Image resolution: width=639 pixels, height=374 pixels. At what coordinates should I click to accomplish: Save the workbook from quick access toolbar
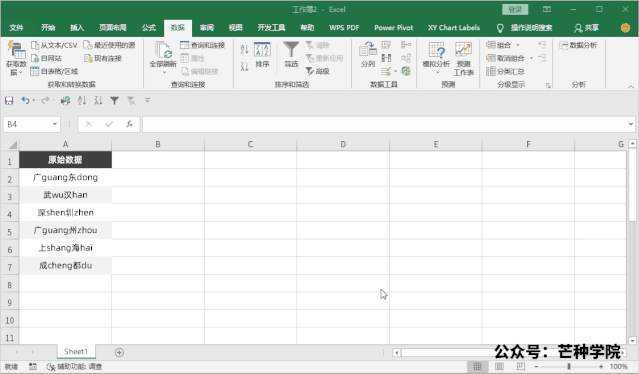(9, 100)
